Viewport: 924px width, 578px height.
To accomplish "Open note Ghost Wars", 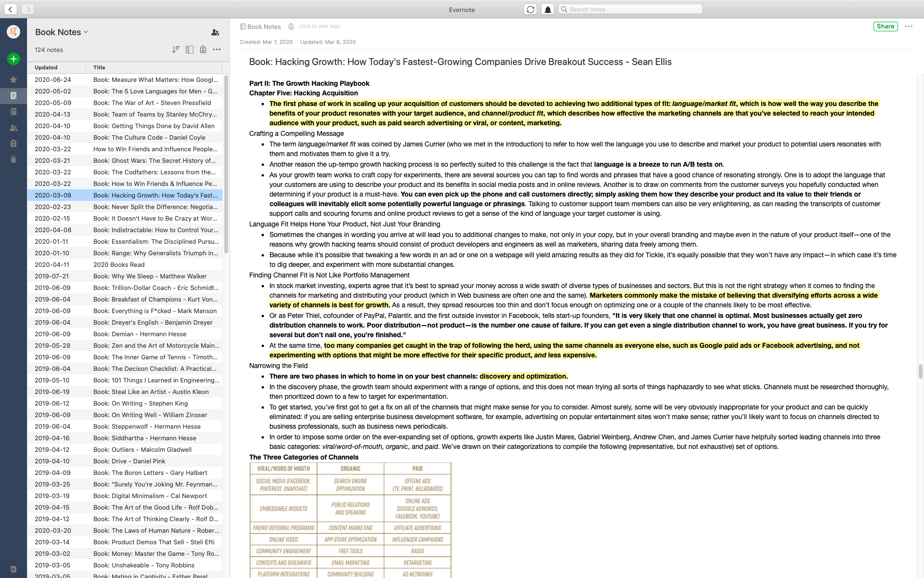I will (x=125, y=160).
